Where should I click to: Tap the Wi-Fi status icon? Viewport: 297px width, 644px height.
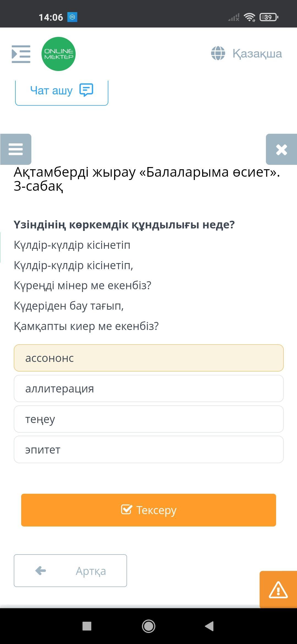(x=250, y=17)
